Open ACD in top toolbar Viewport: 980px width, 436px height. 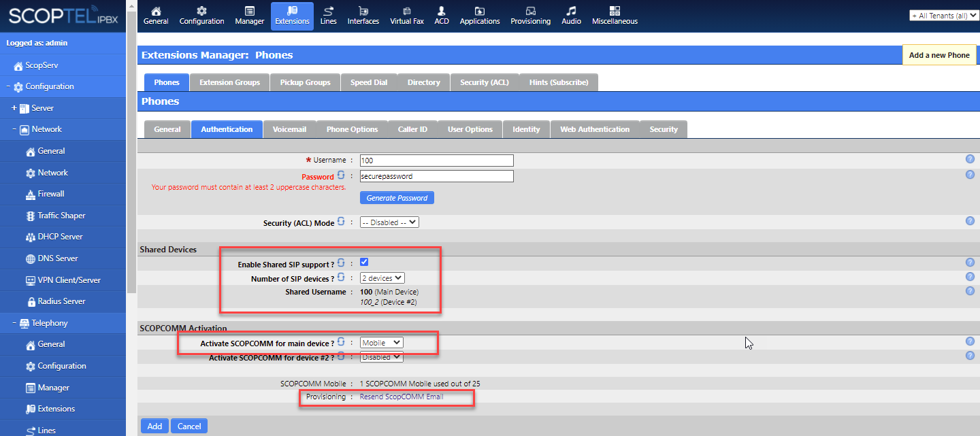click(442, 16)
